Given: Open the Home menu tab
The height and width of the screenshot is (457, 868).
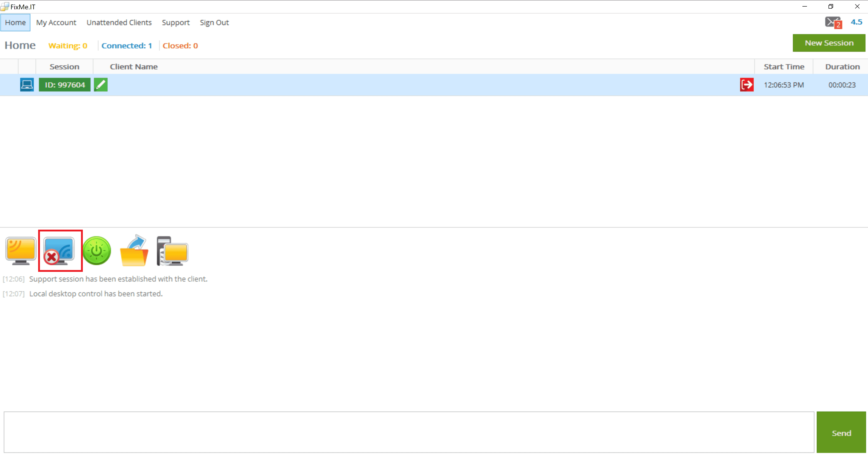Looking at the screenshot, I should 15,23.
